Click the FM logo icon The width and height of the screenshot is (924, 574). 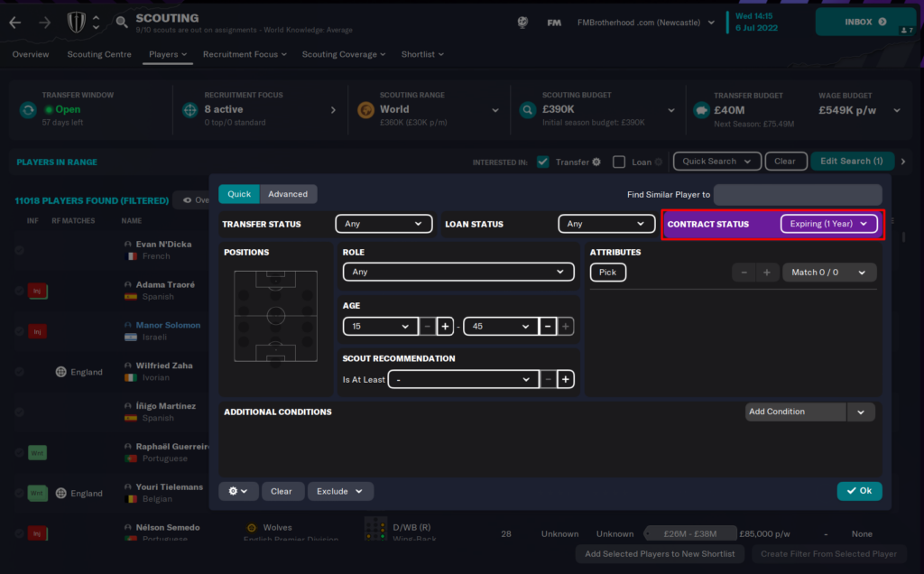[554, 23]
